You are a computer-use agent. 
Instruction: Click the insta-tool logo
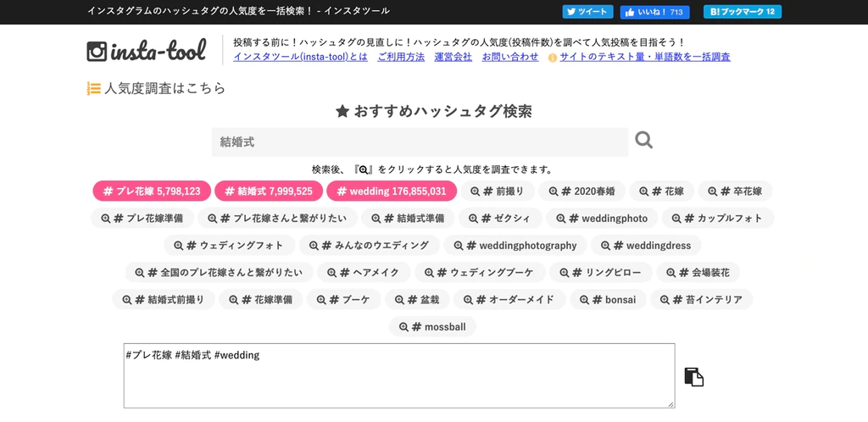click(x=147, y=51)
